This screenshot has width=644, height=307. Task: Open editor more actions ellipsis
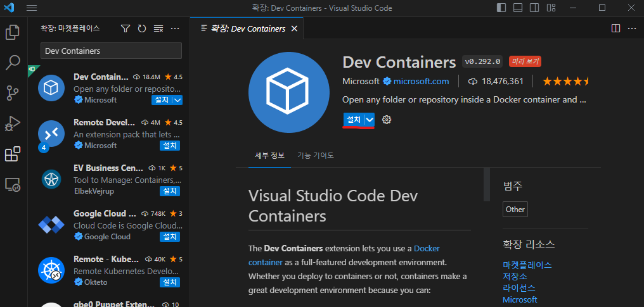632,28
